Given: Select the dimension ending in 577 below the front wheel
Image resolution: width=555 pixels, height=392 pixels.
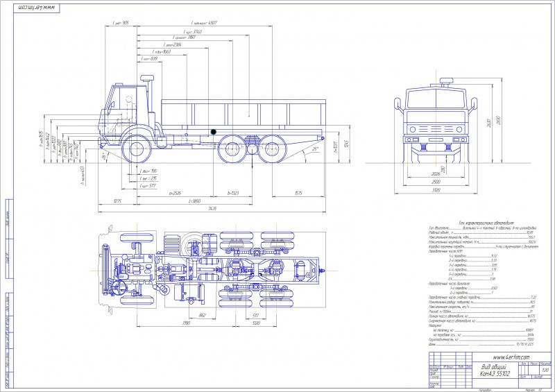Looking at the screenshot, I should pyautogui.click(x=148, y=185).
